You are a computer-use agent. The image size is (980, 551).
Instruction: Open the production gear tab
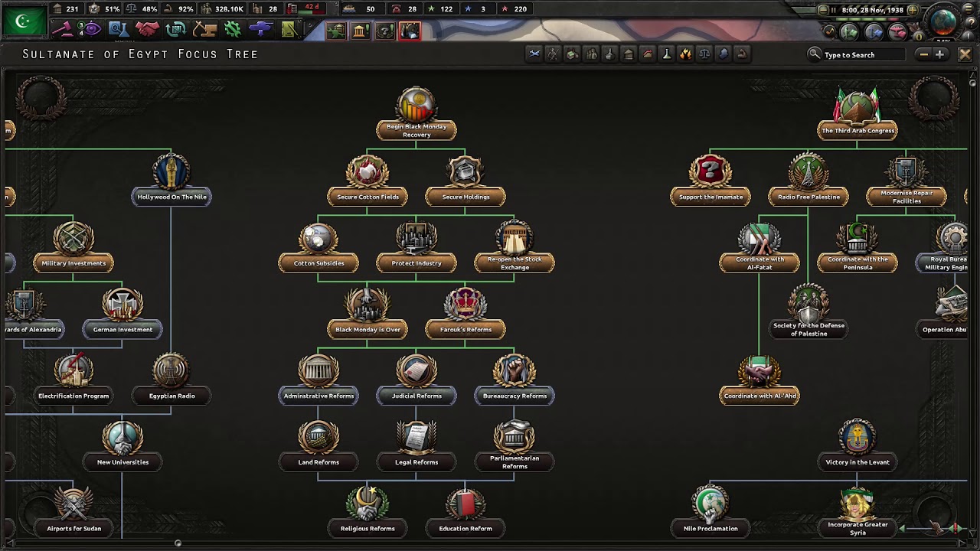click(233, 30)
